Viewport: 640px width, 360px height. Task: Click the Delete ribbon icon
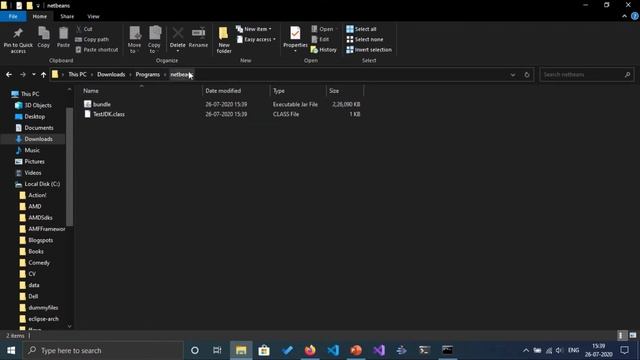(x=178, y=39)
